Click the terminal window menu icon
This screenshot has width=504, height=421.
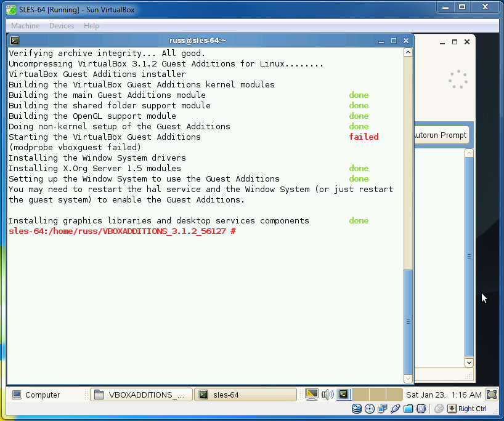(x=15, y=41)
